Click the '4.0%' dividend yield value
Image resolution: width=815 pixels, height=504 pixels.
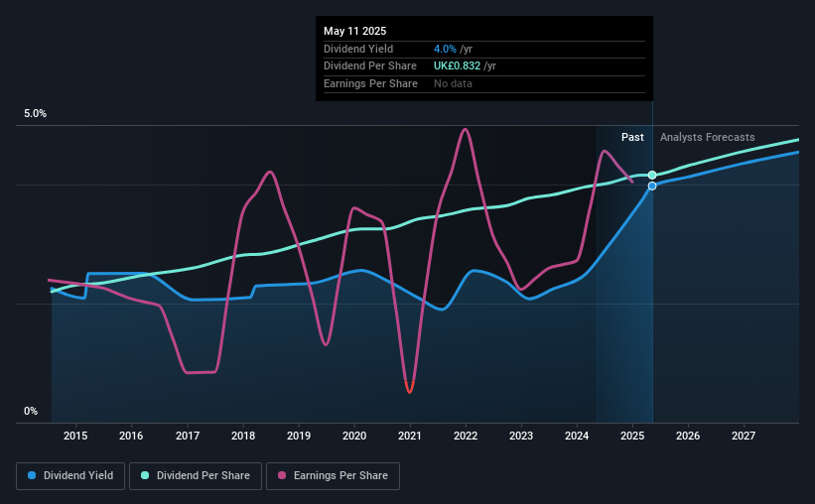point(445,49)
